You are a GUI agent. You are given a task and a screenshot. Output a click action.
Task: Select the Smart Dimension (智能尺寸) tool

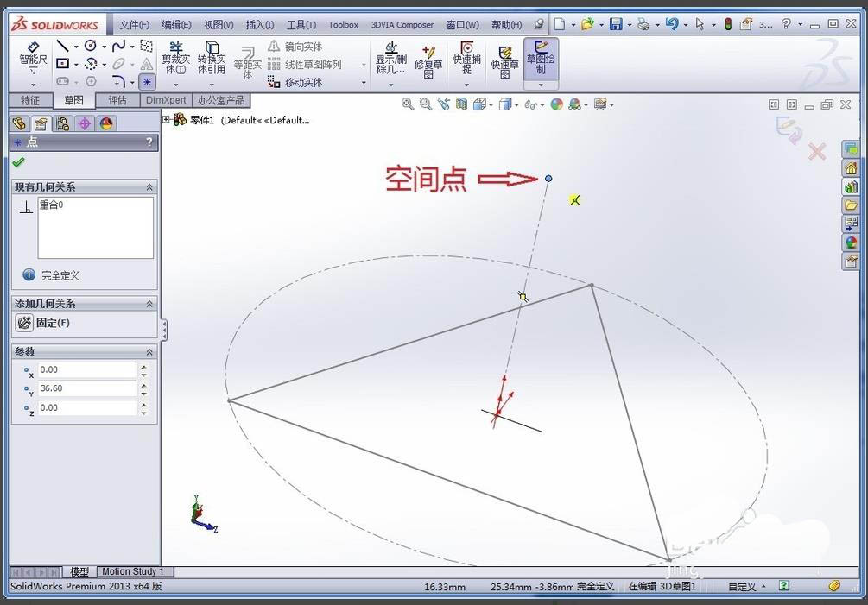point(33,58)
